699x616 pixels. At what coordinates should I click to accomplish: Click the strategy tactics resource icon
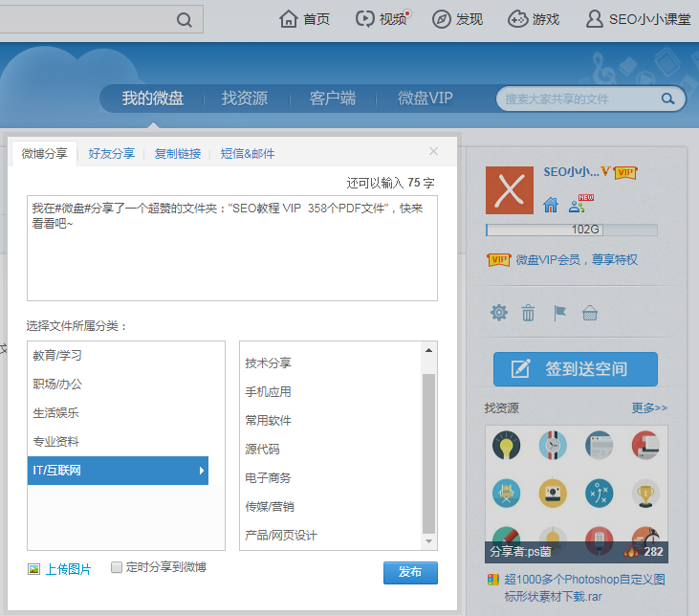600,494
